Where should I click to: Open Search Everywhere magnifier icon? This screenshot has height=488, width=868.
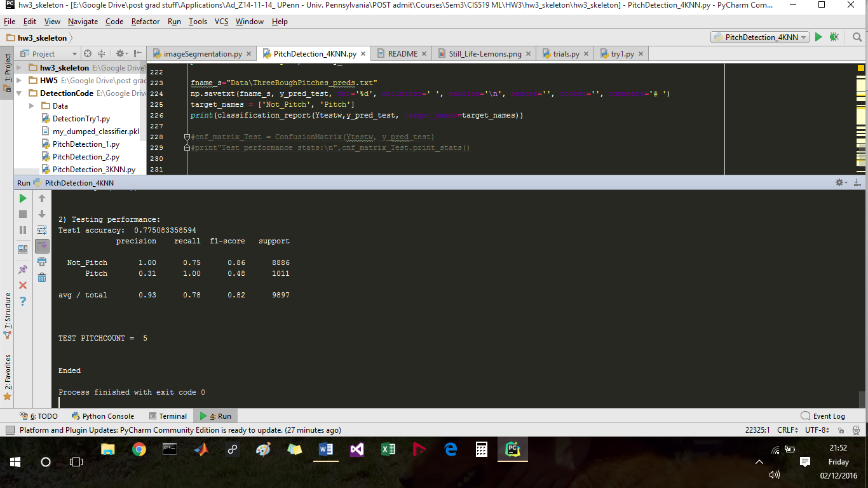tap(857, 37)
